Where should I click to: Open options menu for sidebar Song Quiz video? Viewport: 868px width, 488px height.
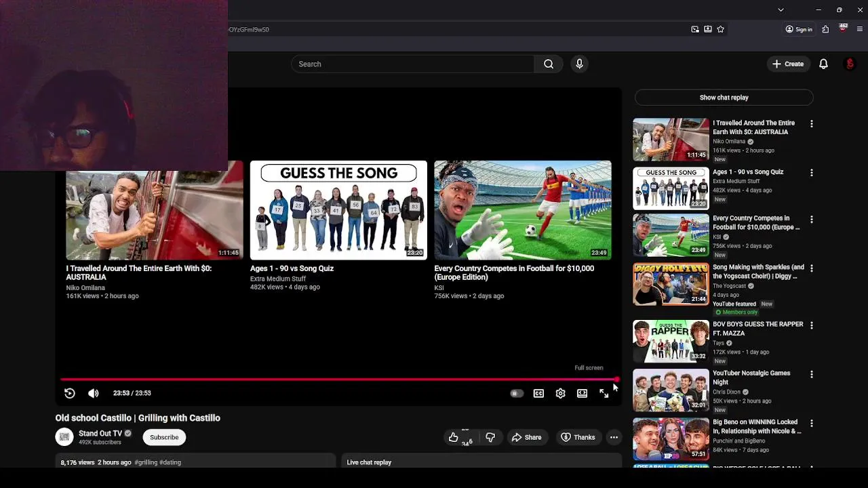[x=811, y=173]
